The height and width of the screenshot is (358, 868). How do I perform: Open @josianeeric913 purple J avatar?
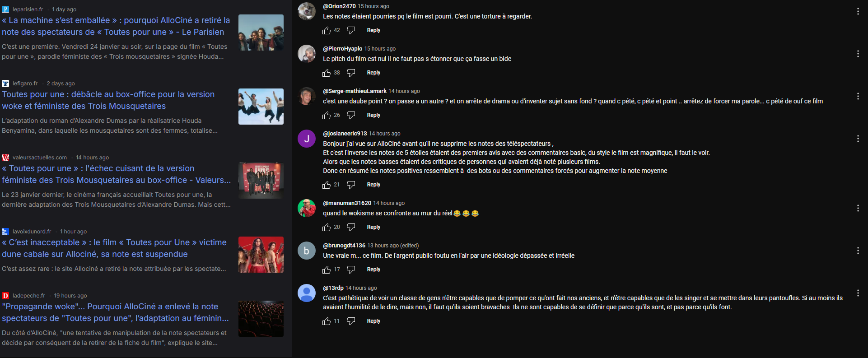pos(307,139)
